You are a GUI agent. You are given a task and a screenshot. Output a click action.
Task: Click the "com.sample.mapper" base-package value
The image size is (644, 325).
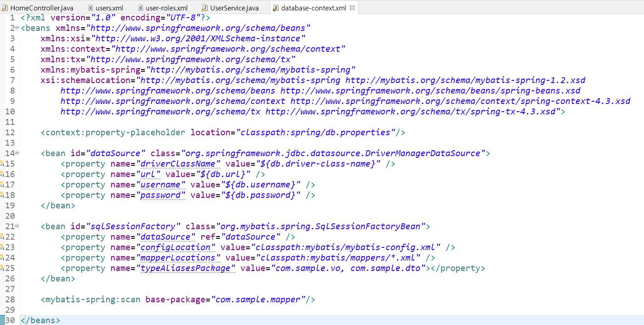(258, 300)
